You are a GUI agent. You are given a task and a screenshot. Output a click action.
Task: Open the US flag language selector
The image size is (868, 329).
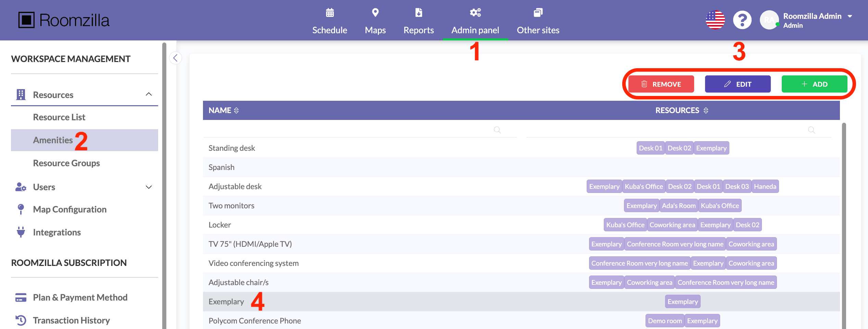click(715, 20)
